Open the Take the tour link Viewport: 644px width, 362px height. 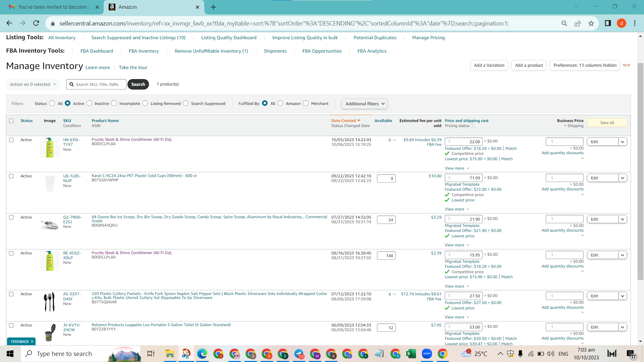133,67
